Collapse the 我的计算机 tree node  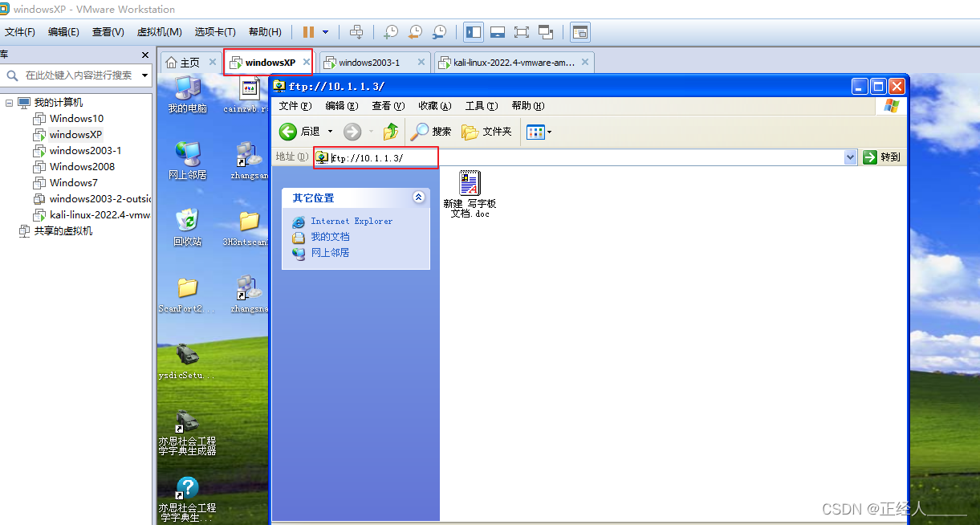(9, 103)
